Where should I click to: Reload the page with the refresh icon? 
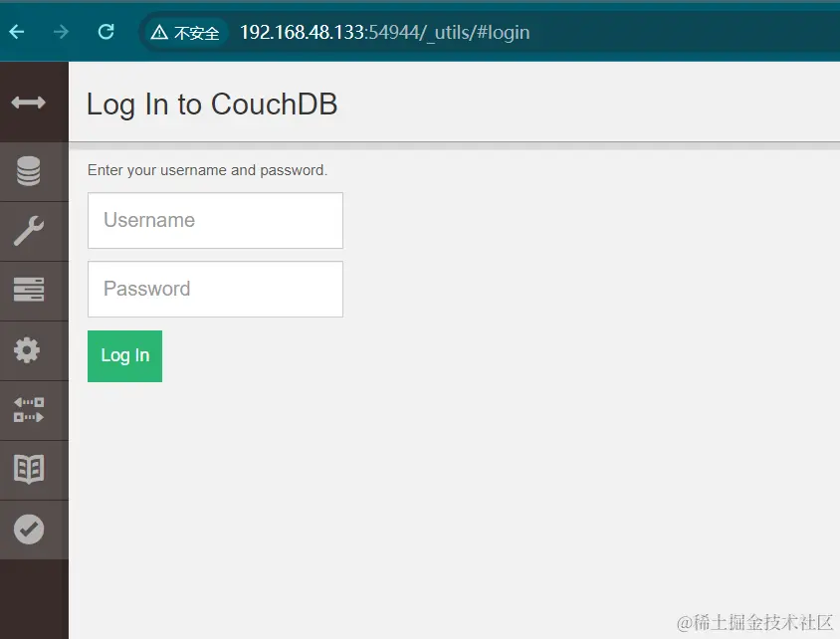106,32
